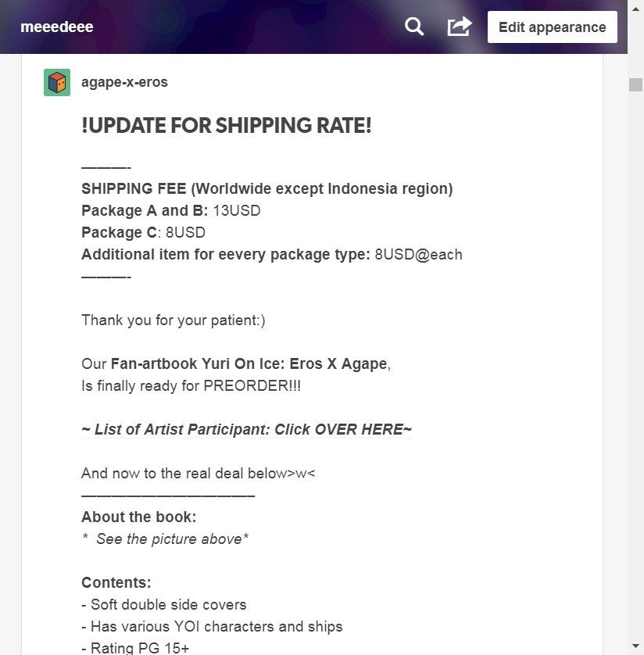The image size is (644, 655).
Task: Click the About the book heading
Action: [138, 517]
